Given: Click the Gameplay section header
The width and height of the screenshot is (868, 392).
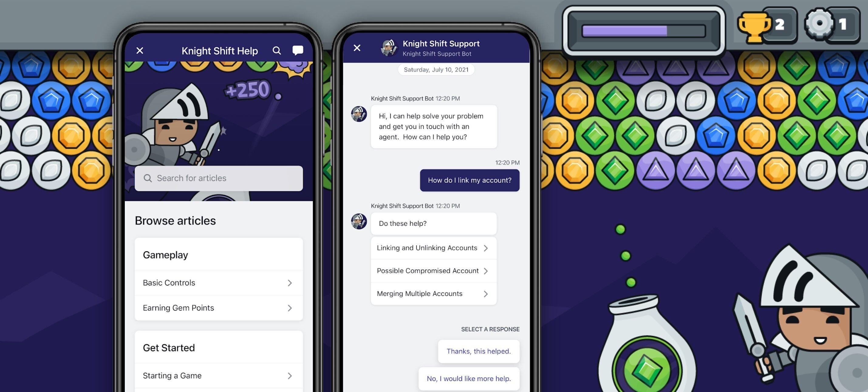Looking at the screenshot, I should click(x=166, y=255).
